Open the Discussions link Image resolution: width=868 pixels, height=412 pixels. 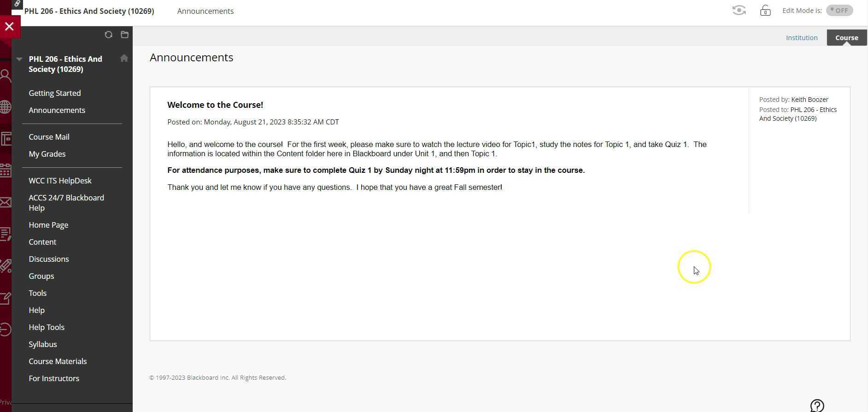pyautogui.click(x=49, y=259)
